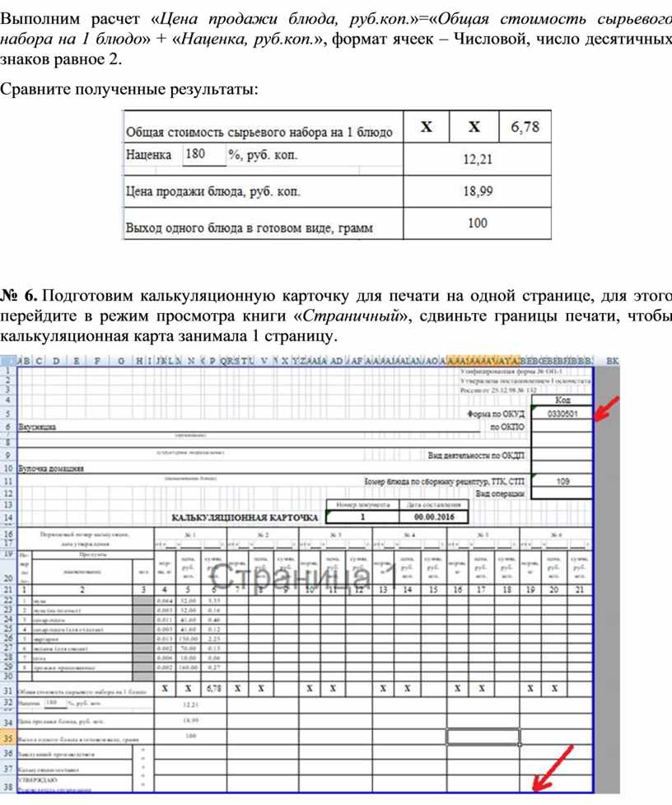Click 'Выход одного блюда в готовом виде' label
The image size is (672, 805).
click(249, 228)
